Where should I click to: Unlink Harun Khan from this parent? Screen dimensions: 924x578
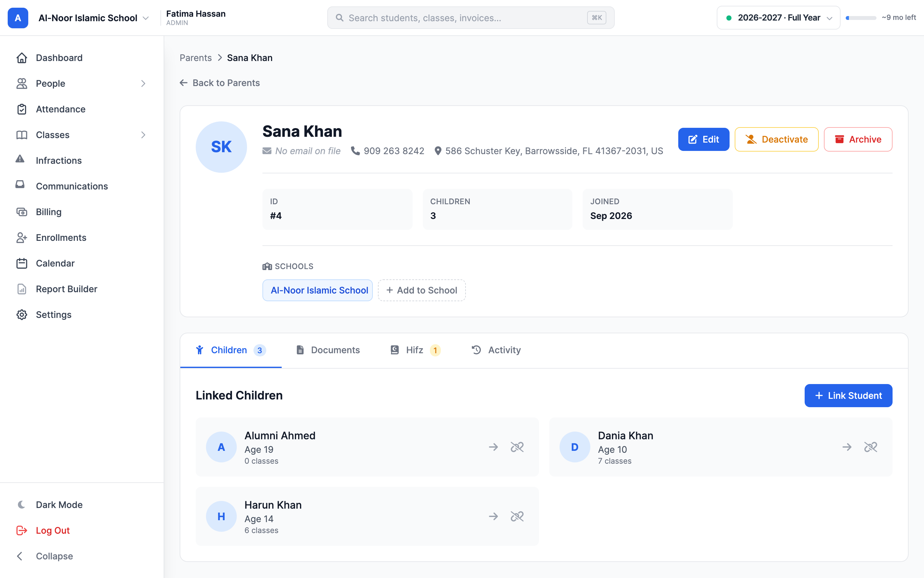click(517, 516)
